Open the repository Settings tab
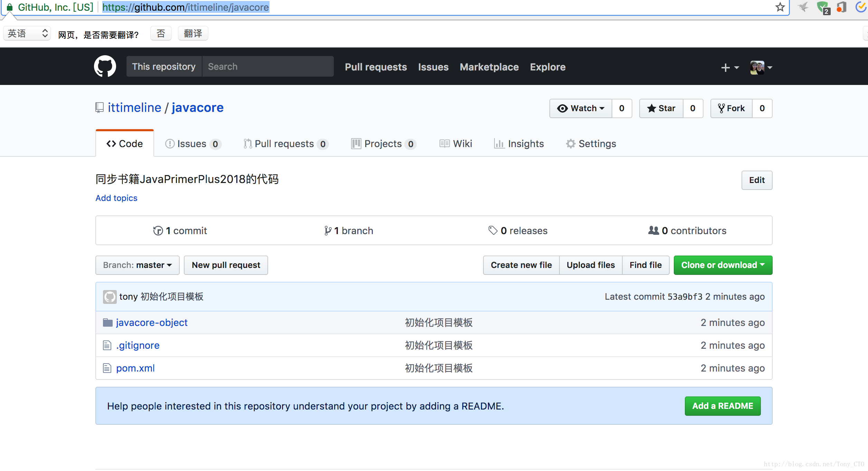Viewport: 868px width, 471px height. click(591, 144)
